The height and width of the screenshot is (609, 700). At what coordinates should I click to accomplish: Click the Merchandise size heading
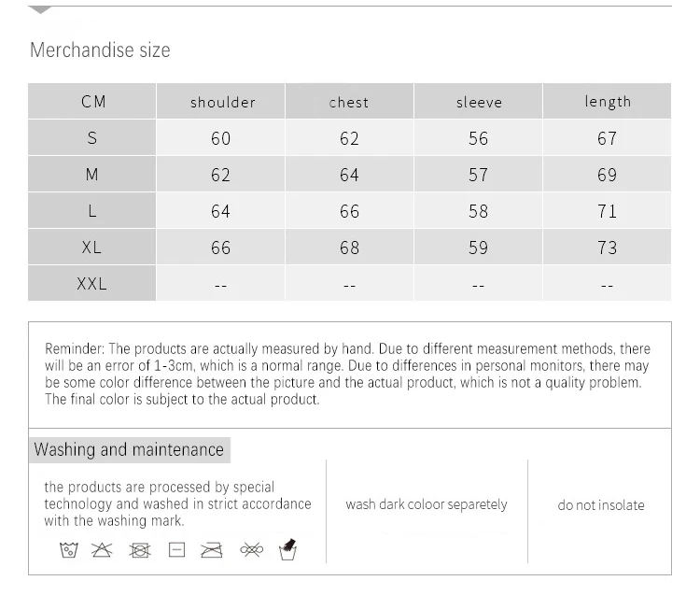[100, 50]
